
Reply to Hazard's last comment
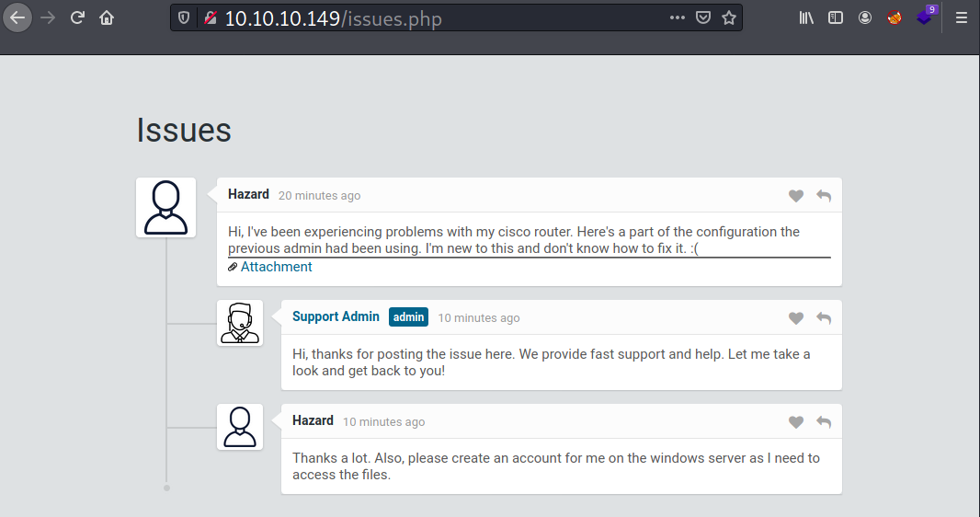(824, 422)
